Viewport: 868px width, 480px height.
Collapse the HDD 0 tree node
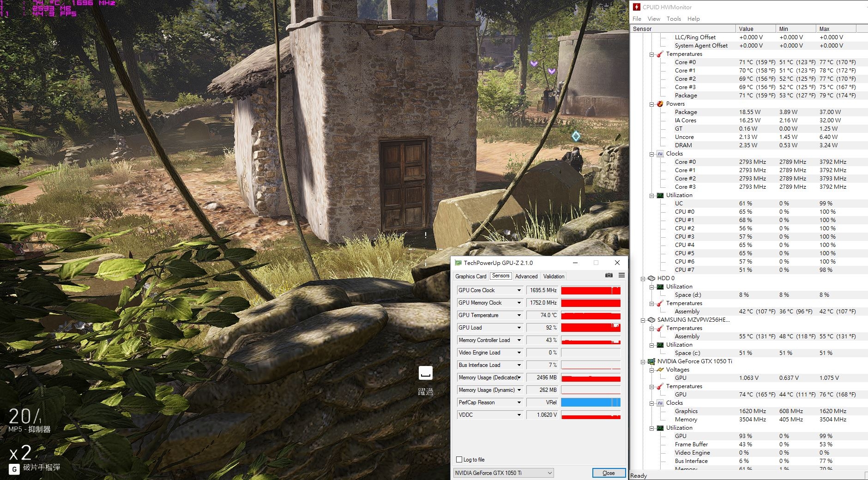pyautogui.click(x=643, y=278)
